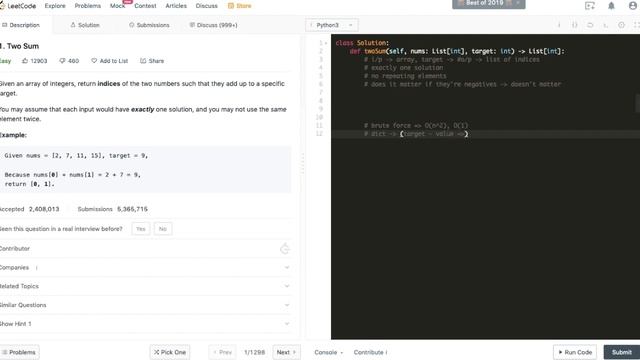Click the thumbs down dislike icon

tap(62, 61)
